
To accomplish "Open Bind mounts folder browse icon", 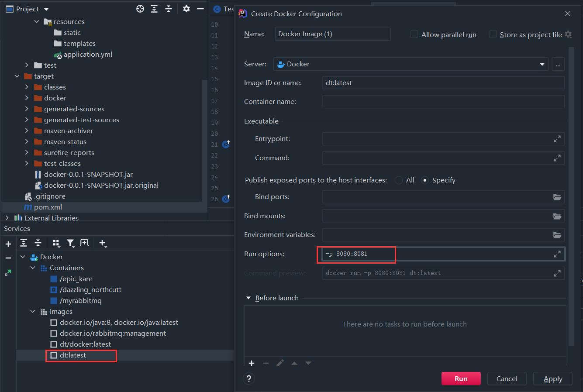I will pos(557,216).
